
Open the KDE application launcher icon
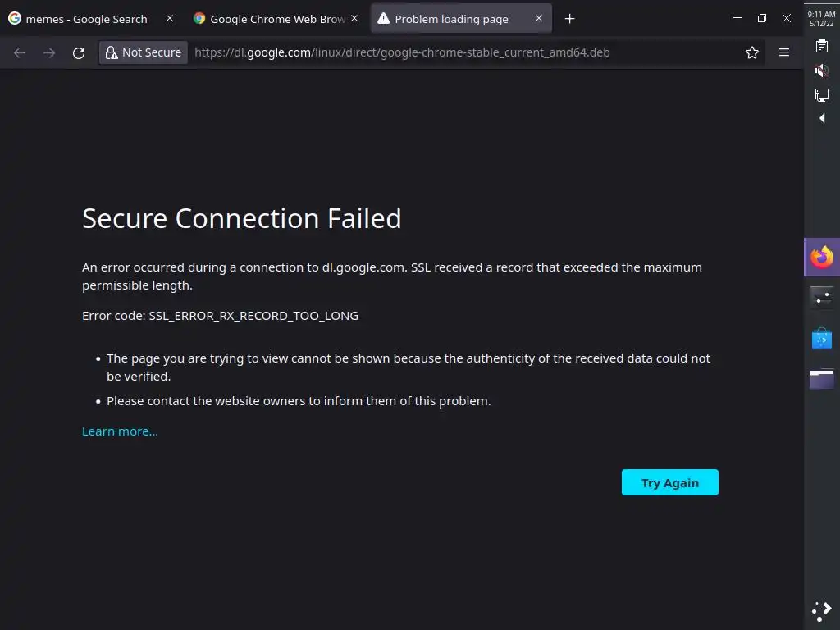coord(822,609)
